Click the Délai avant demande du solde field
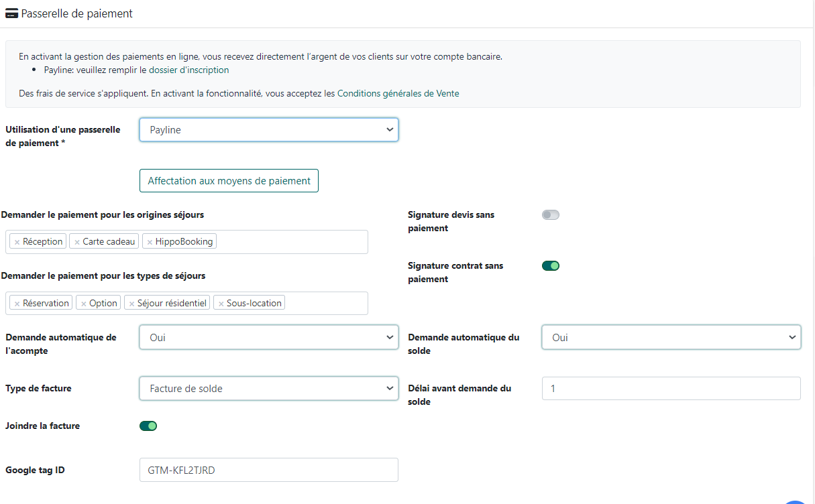This screenshot has width=815, height=504. (671, 389)
